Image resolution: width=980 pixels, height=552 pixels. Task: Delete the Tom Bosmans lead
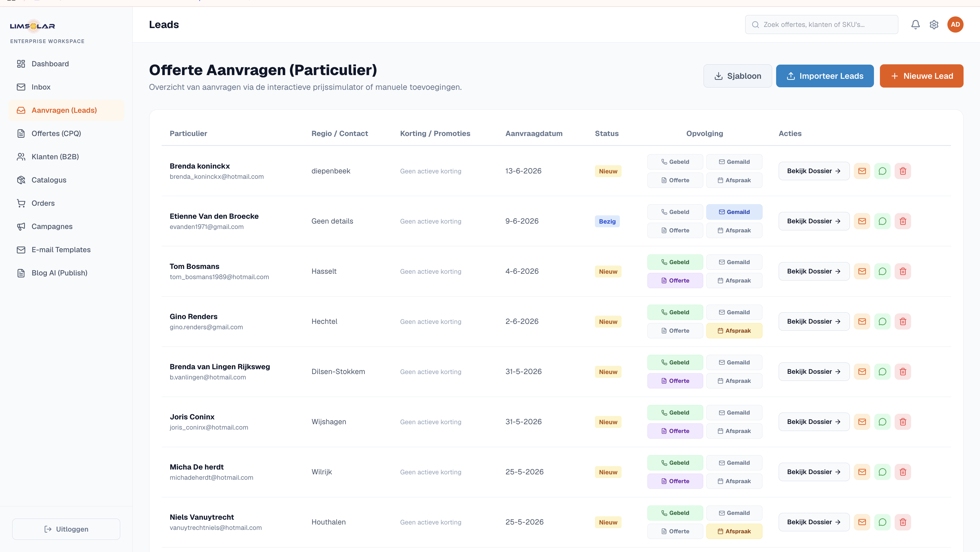point(903,271)
